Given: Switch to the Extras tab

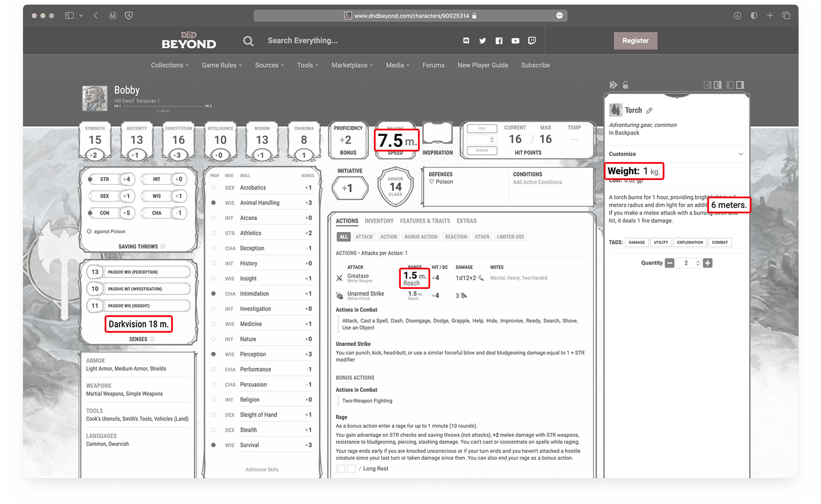Looking at the screenshot, I should coord(466,221).
